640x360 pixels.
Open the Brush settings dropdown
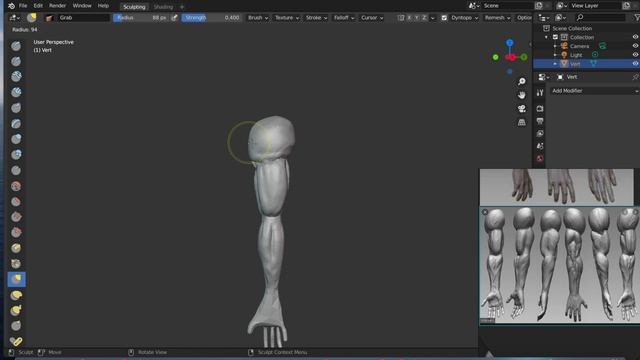(x=258, y=18)
